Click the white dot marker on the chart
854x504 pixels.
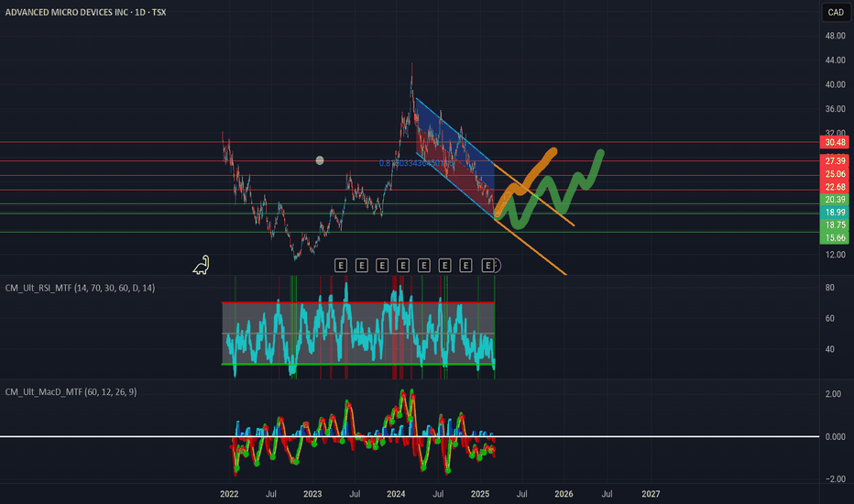point(320,160)
